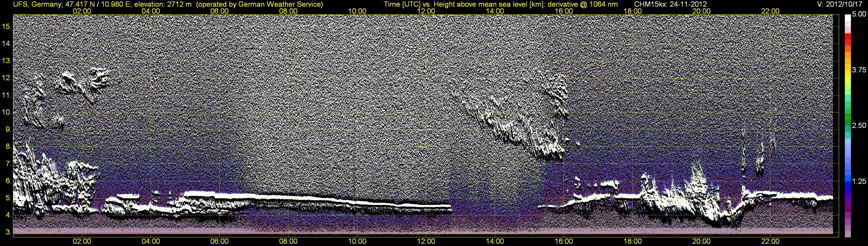This screenshot has width=868, height=246.
Task: Click the 10 km height axis label
Action: 7,112
